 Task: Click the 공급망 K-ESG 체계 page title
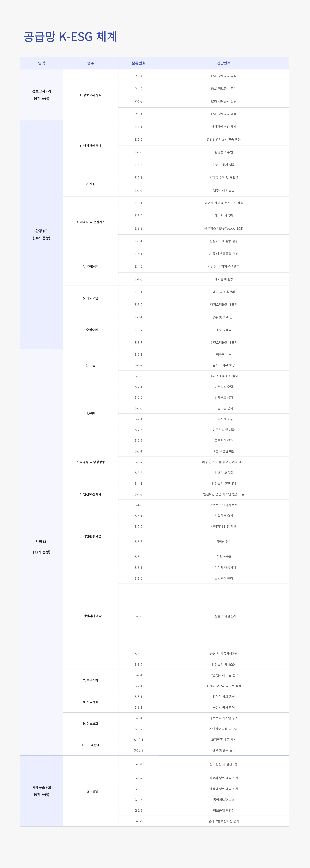[x=70, y=36]
